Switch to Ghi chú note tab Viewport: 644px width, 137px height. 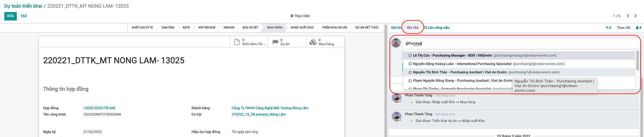[x=413, y=28]
